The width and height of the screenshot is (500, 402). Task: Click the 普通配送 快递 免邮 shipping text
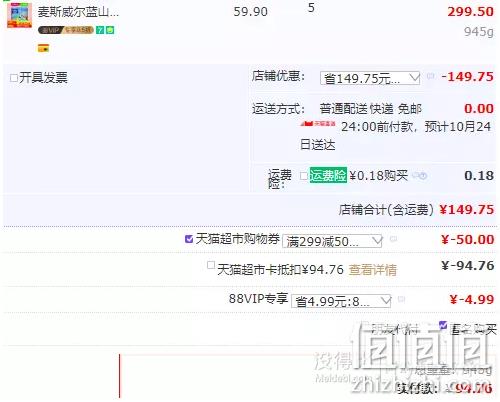pos(371,109)
